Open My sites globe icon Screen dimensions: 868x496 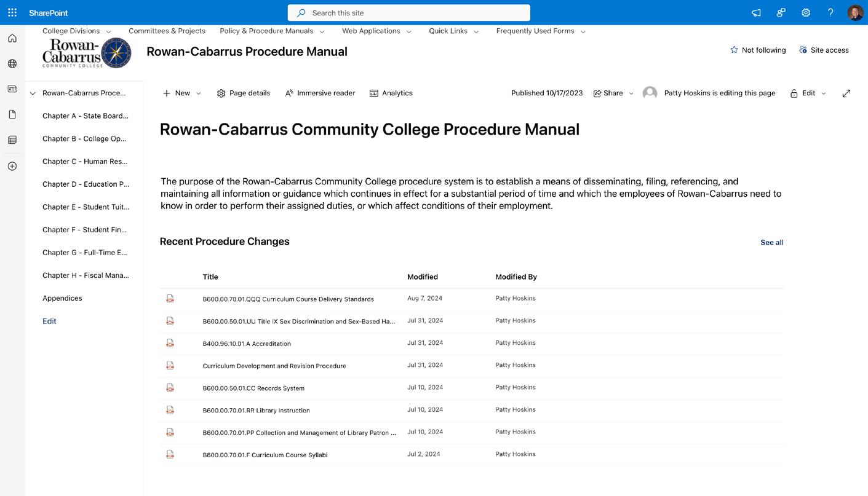[12, 63]
